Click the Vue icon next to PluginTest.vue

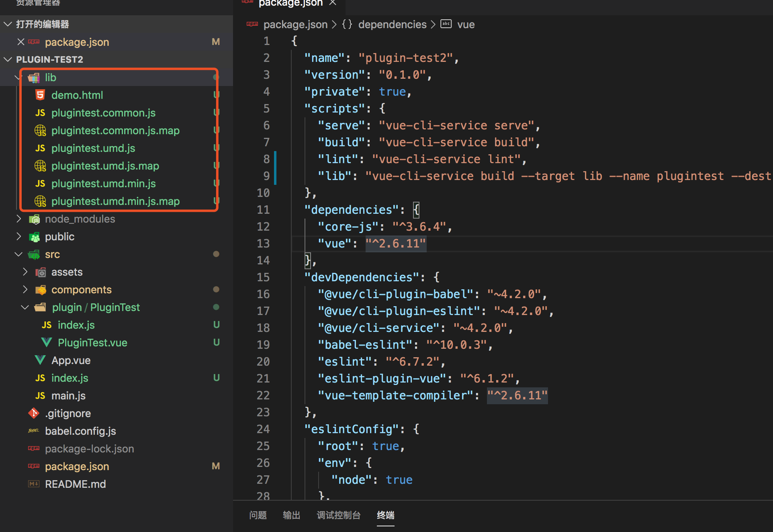click(x=47, y=343)
